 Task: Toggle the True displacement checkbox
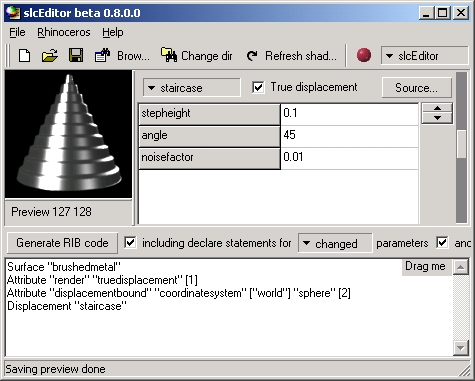click(258, 87)
